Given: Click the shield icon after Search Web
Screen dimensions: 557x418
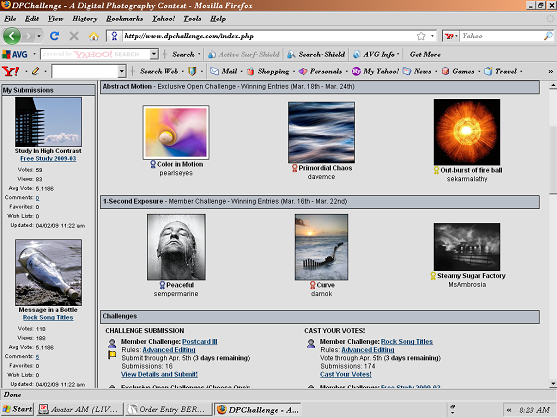Looking at the screenshot, I should point(192,71).
